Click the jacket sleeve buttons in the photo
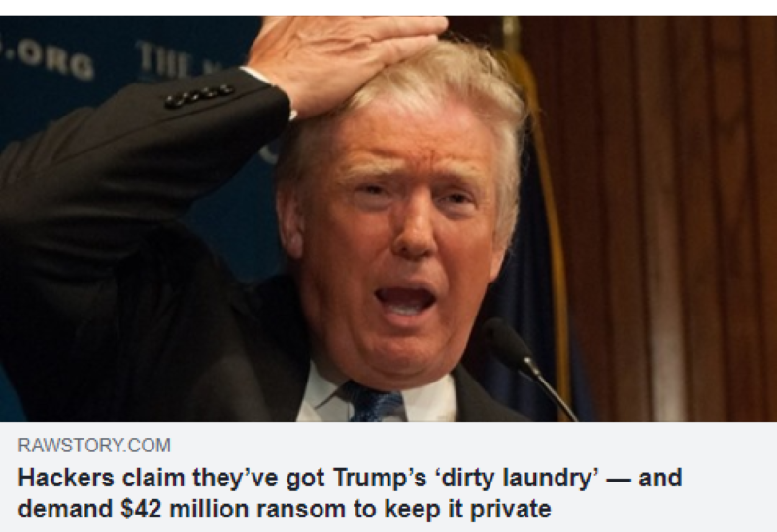This screenshot has width=777, height=532. (x=200, y=95)
